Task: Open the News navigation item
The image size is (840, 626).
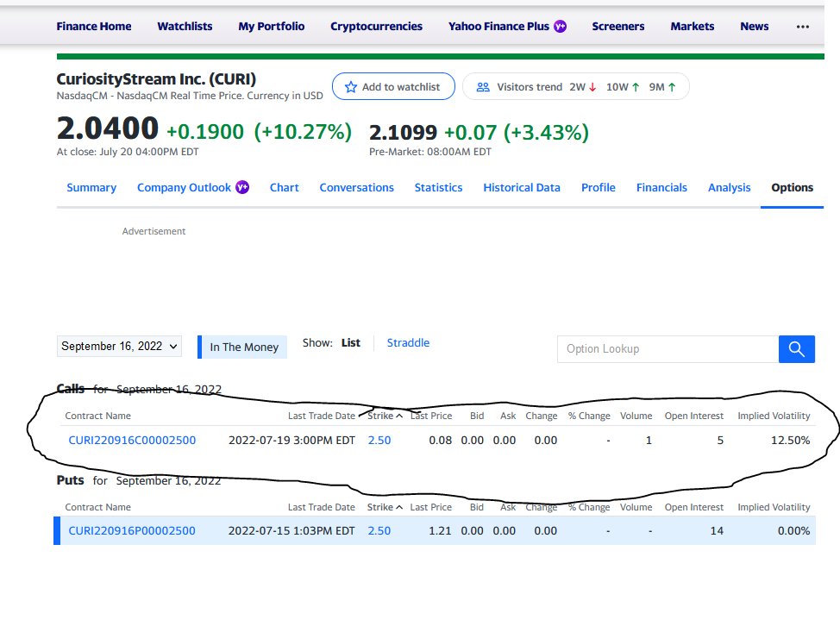Action: pyautogui.click(x=755, y=26)
